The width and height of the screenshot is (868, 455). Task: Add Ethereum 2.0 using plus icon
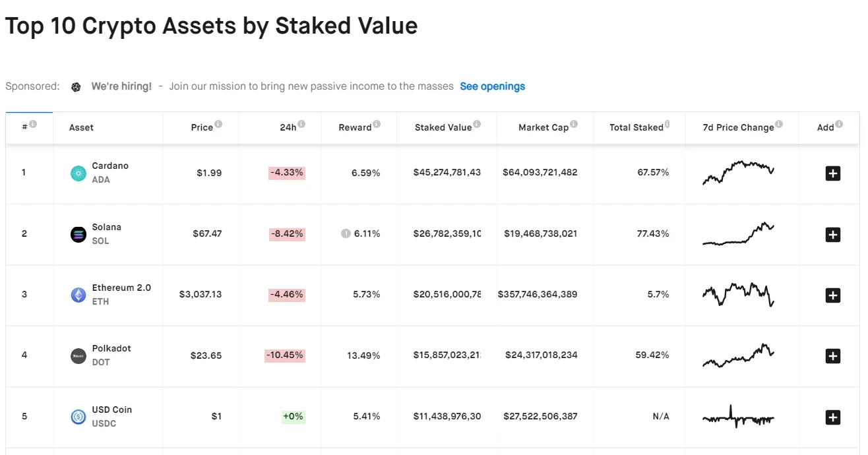[833, 295]
